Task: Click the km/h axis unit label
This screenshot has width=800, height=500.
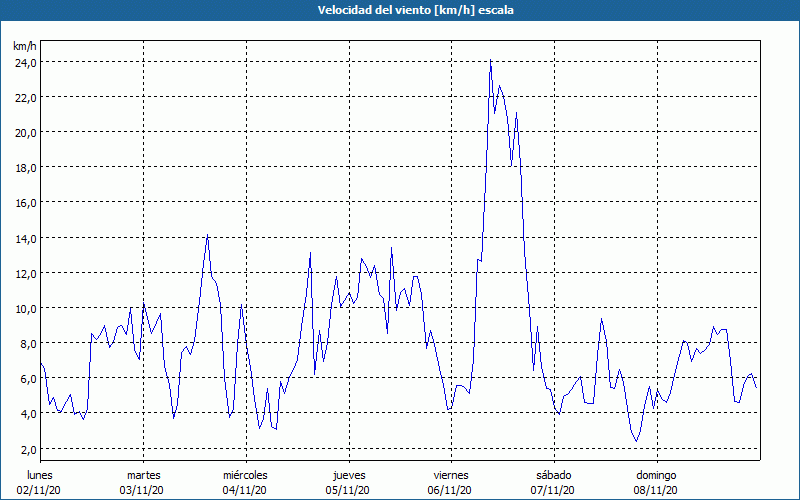Action: point(25,46)
